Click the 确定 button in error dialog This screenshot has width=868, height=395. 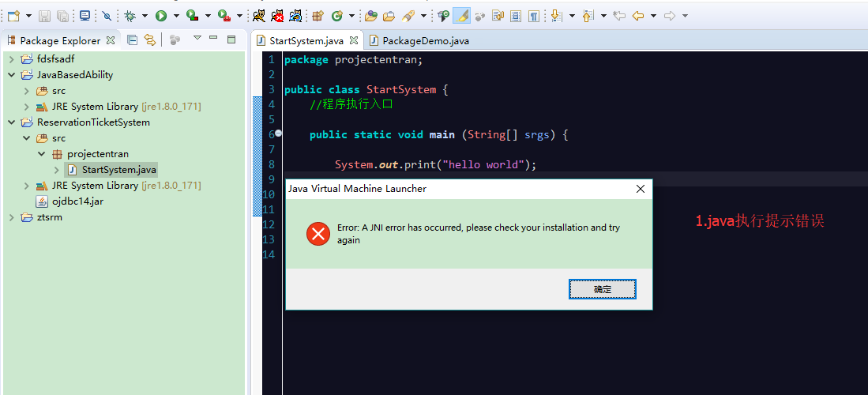coord(603,289)
